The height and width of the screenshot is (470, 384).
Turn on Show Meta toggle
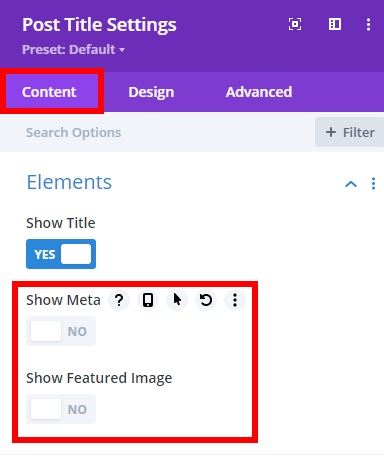[61, 331]
